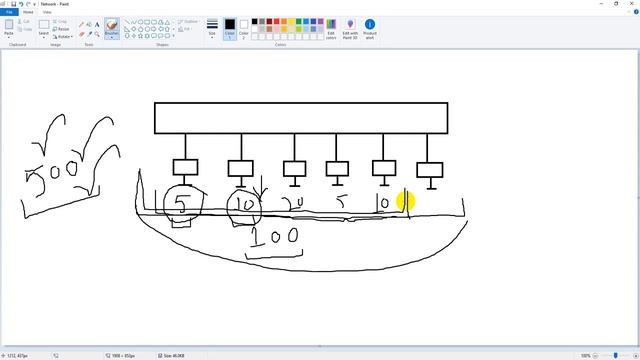
Task: Switch to the Home tab
Action: [x=28, y=12]
